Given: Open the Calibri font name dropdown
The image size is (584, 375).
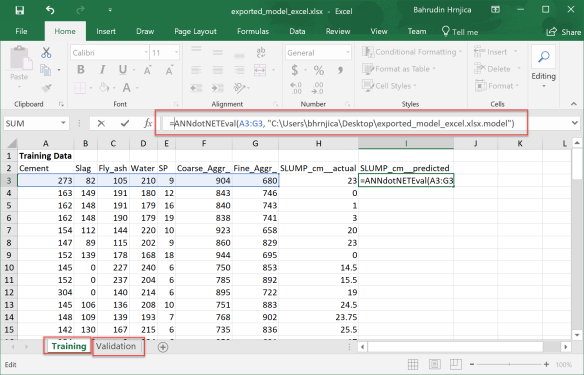Looking at the screenshot, I should coord(146,53).
